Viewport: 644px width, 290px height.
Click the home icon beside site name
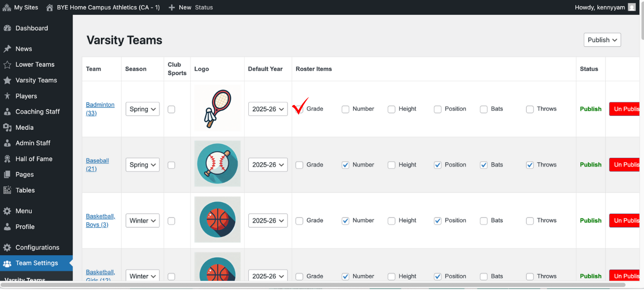click(x=50, y=7)
